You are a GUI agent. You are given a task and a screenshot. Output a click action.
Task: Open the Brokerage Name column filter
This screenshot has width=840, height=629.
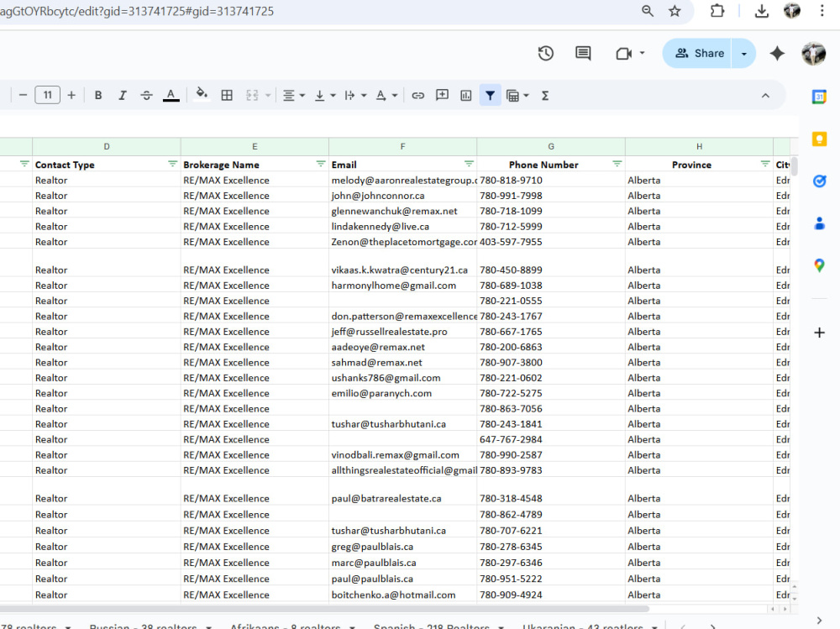click(321, 164)
